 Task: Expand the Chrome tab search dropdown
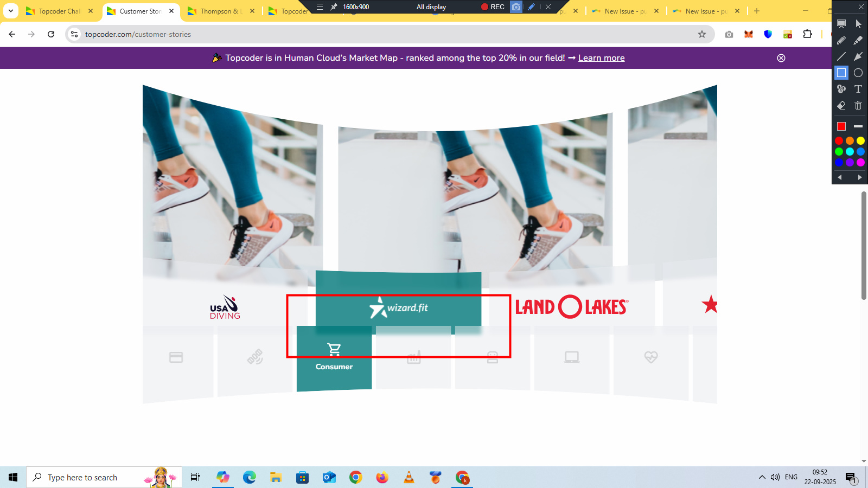pyautogui.click(x=11, y=11)
